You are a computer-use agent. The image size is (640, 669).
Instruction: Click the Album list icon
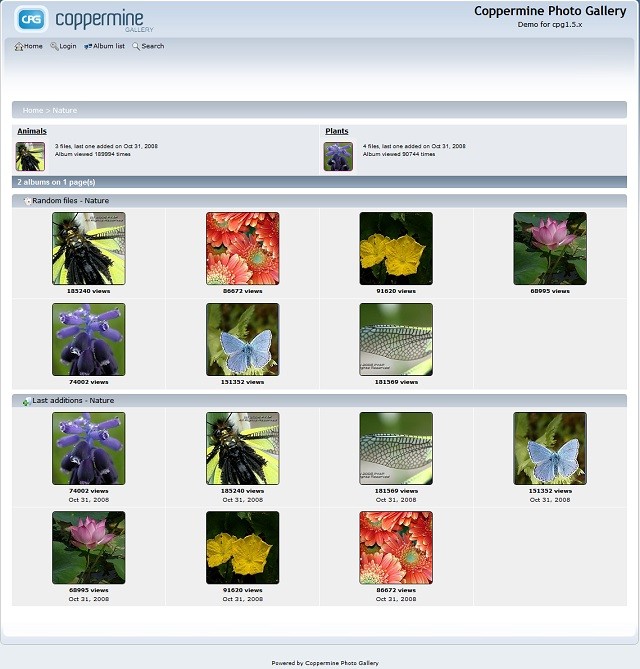pos(88,47)
